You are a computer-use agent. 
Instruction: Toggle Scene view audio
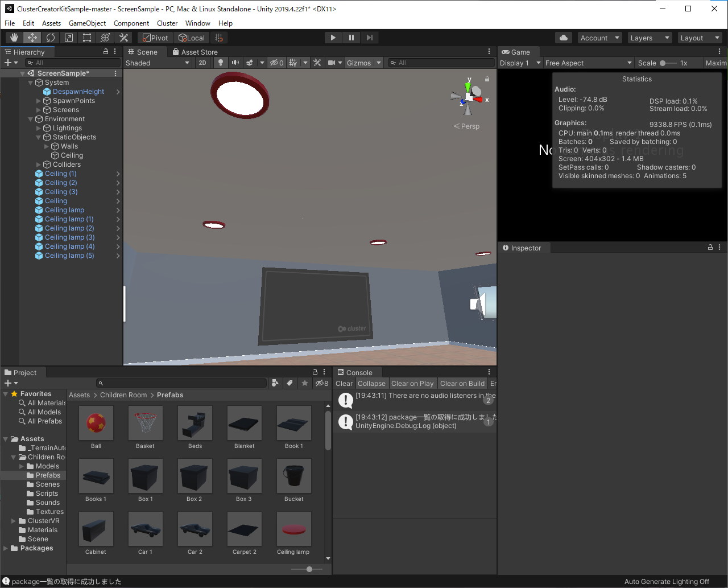tap(235, 63)
